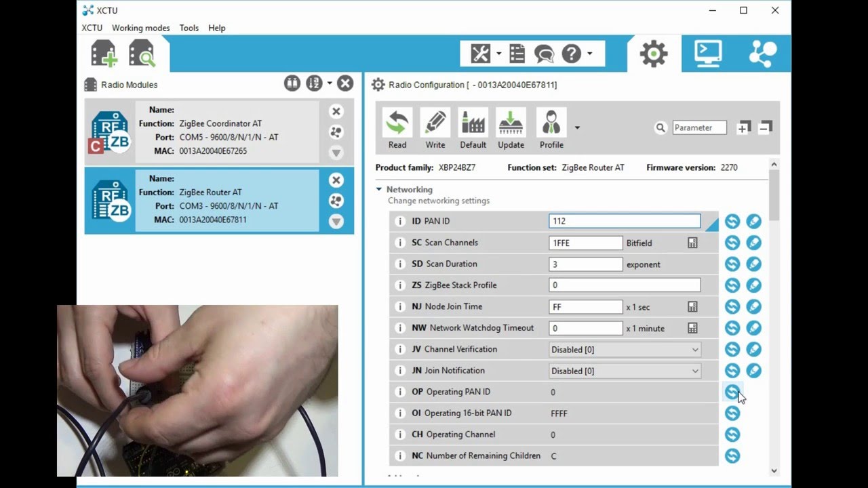Viewport: 868px width, 488px height.
Task: Open the Join Notification dropdown
Action: pos(625,371)
